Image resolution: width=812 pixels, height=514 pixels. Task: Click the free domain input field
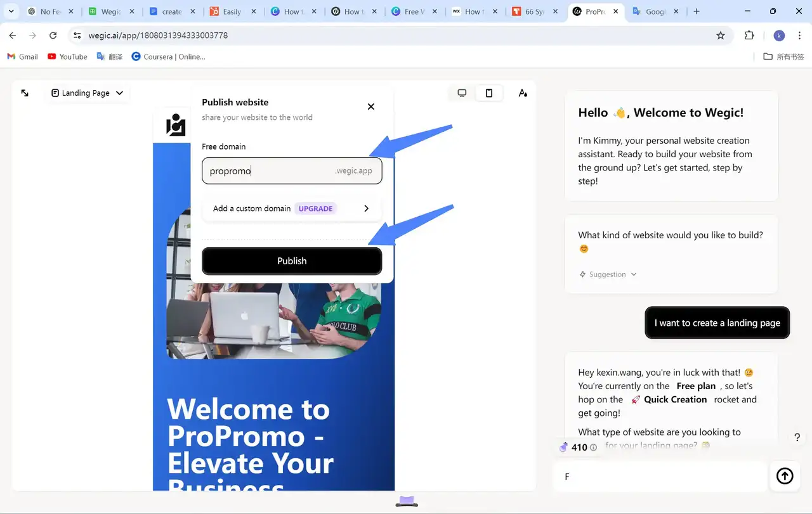[x=292, y=171]
